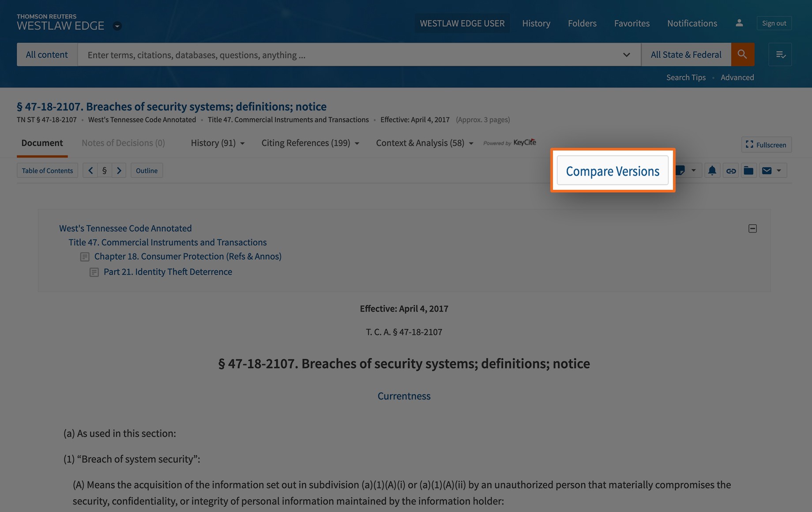812x512 pixels.
Task: Click the email envelope delivery icon
Action: coord(767,171)
